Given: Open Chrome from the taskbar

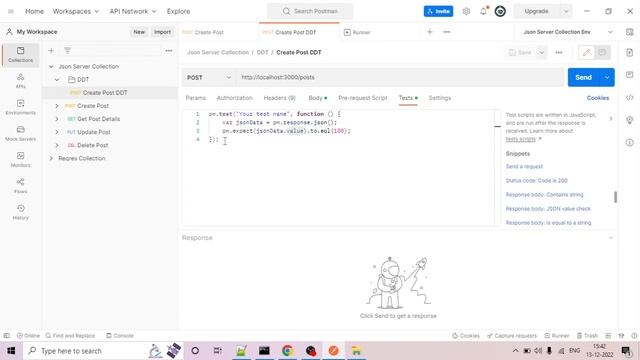Looking at the screenshot, I should pyautogui.click(x=287, y=351).
